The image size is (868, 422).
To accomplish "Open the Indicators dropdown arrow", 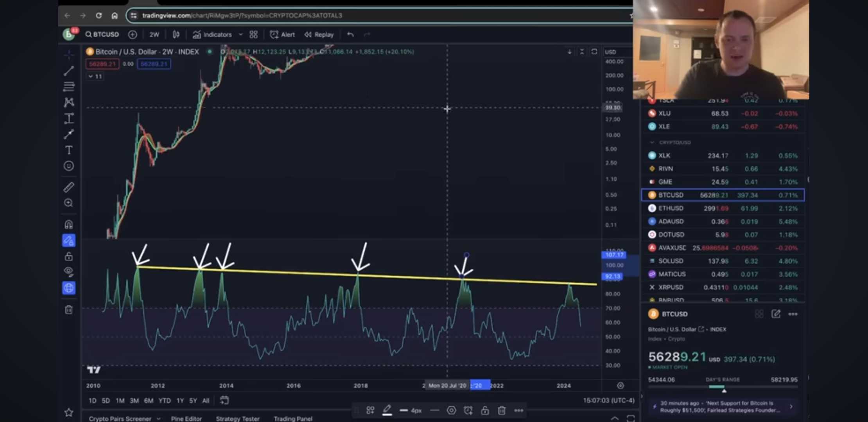I will click(241, 34).
